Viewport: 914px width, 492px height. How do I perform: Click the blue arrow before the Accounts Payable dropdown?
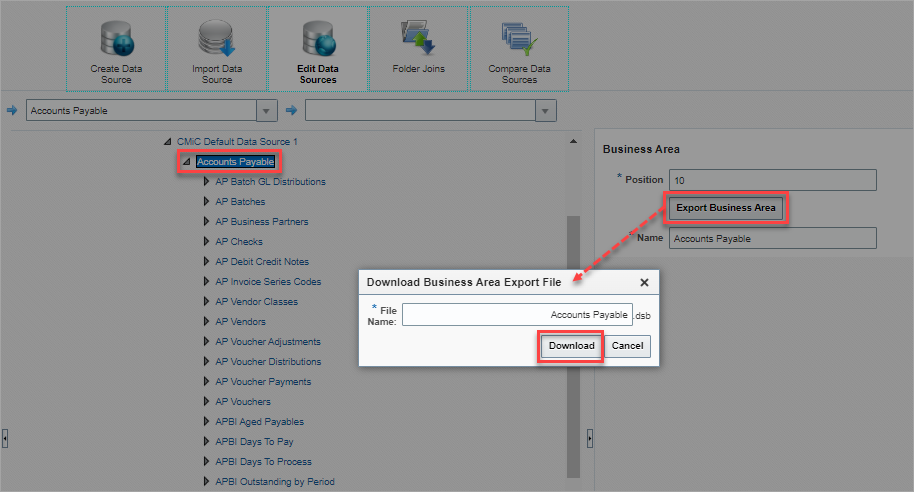point(12,110)
